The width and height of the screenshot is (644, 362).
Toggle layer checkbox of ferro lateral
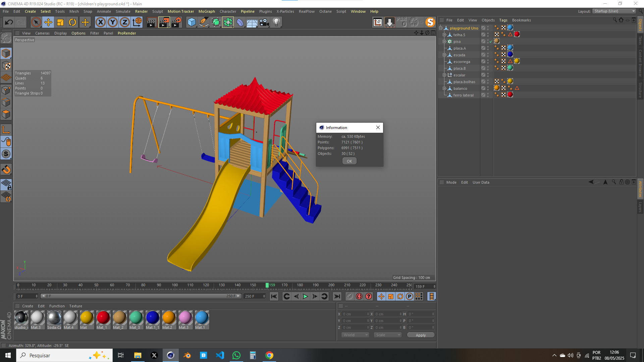point(483,95)
